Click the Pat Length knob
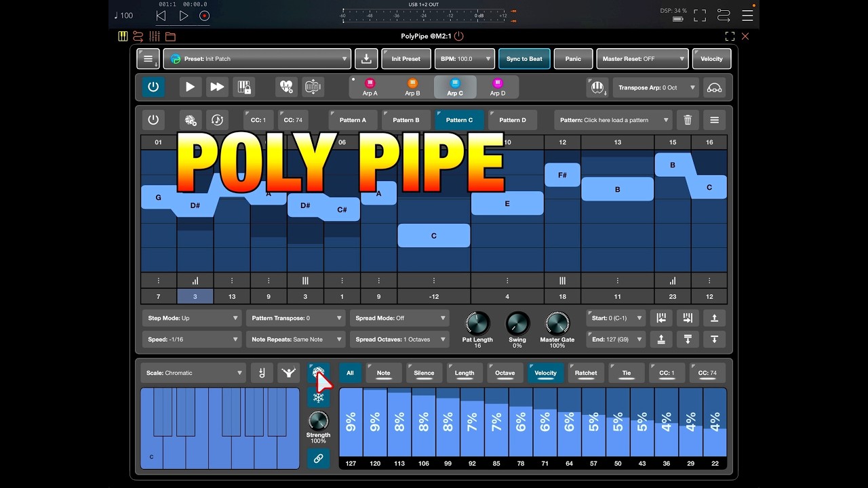Viewport: 868px width, 488px height. tap(477, 323)
